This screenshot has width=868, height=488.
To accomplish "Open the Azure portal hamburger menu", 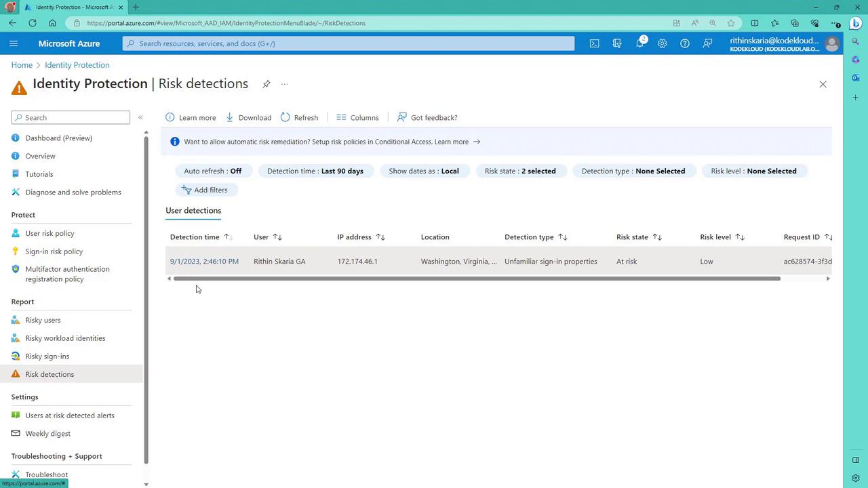I will pyautogui.click(x=14, y=43).
